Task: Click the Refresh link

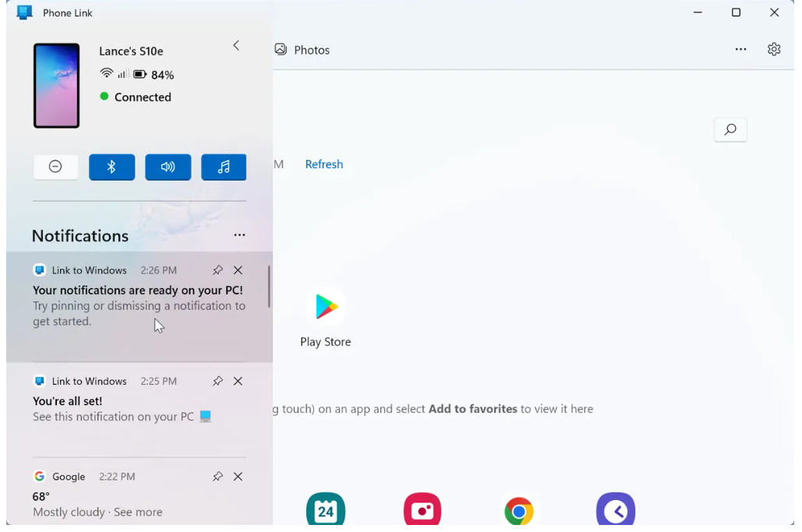Action: pos(323,164)
